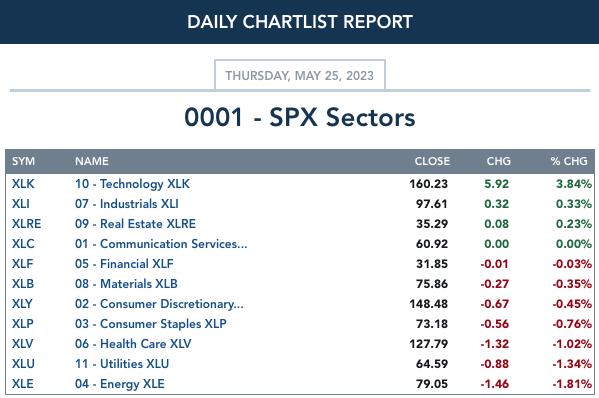Open the 10 - Technology XLK chart
Viewport: 599px width, 398px height.
point(132,184)
